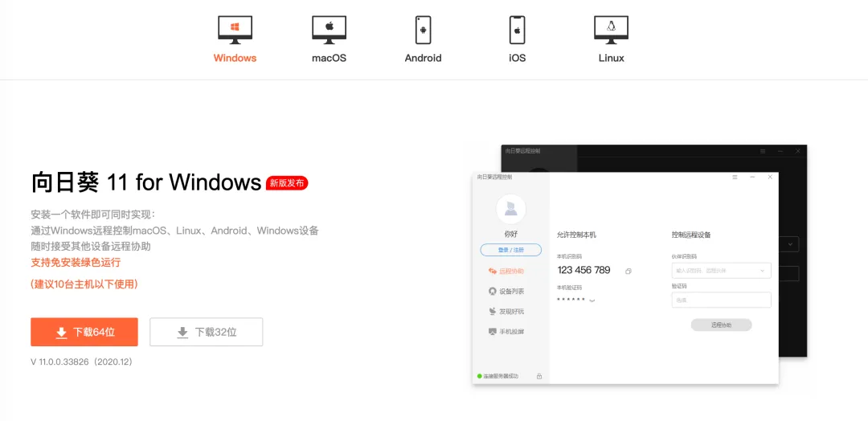Select the Windows platform icon
Screen dimensions: 868x421
[x=235, y=30]
